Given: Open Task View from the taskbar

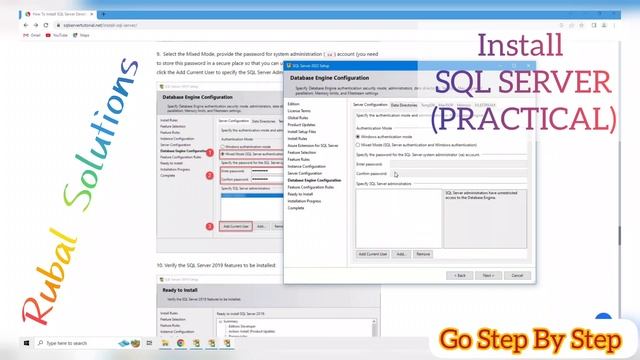Looking at the screenshot, I should click(149, 343).
